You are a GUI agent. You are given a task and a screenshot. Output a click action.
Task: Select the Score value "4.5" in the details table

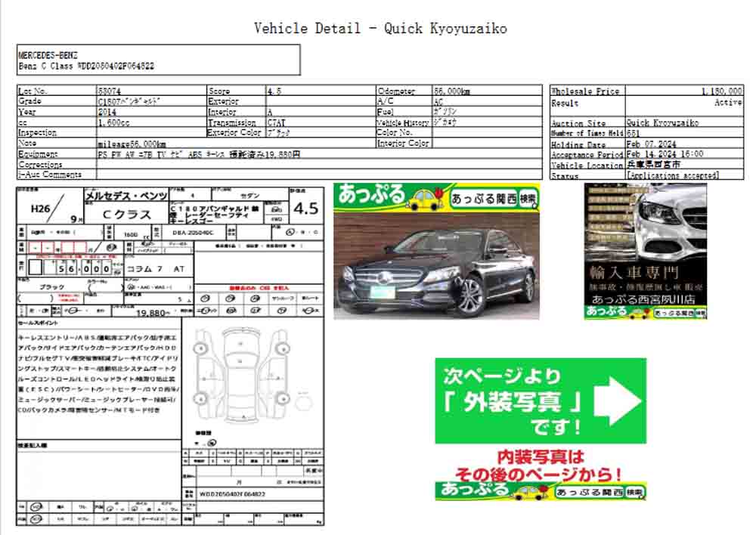pos(274,91)
